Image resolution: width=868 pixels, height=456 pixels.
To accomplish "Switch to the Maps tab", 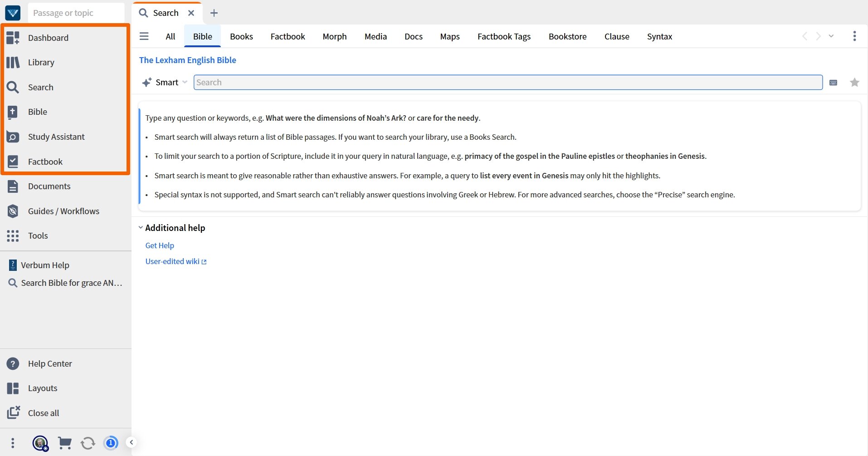I will (450, 37).
